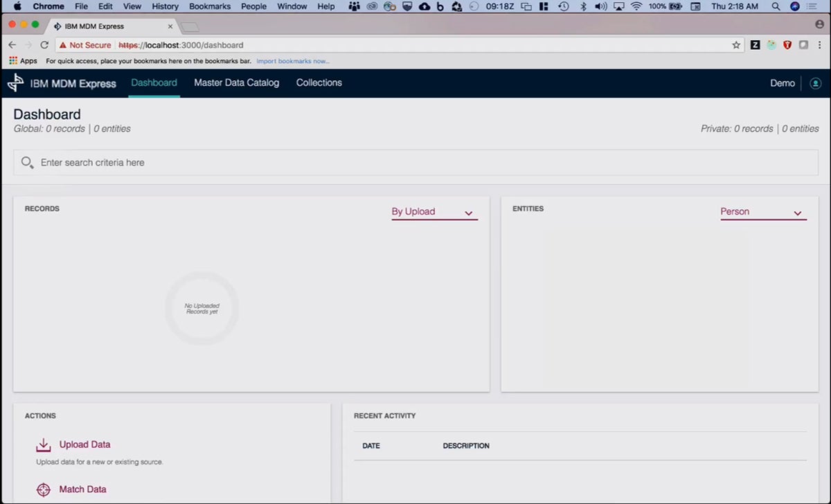Screen dimensions: 831x504
Task: Click the Global records count text
Action: click(72, 129)
